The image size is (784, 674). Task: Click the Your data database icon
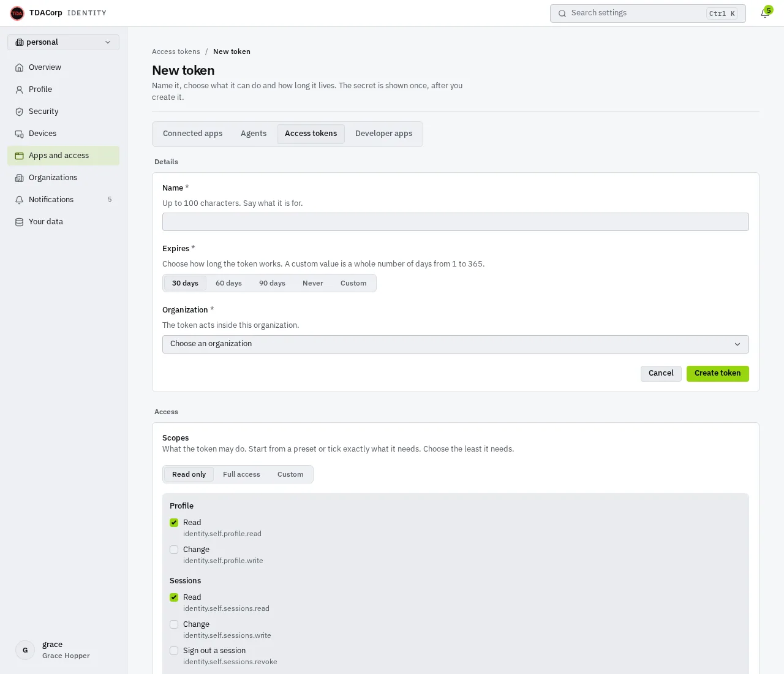pos(20,222)
